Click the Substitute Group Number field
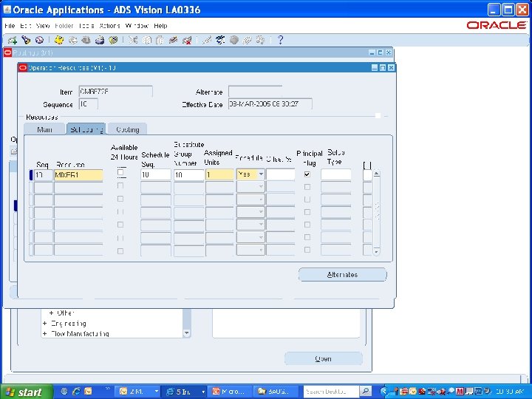The image size is (532, 399). (x=188, y=174)
